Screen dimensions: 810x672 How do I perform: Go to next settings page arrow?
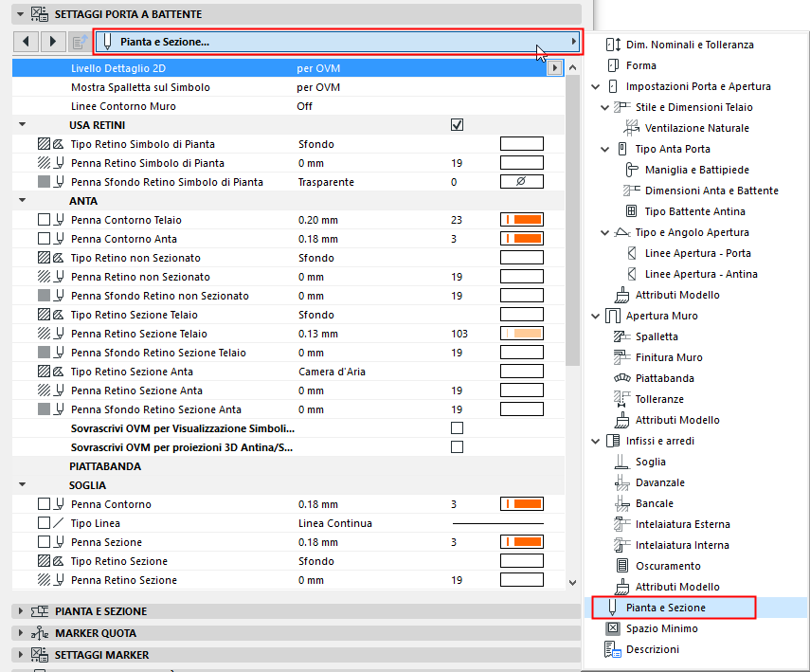(53, 42)
